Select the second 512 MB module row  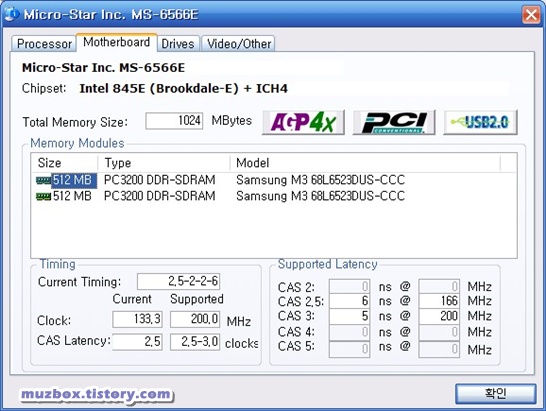273,196
